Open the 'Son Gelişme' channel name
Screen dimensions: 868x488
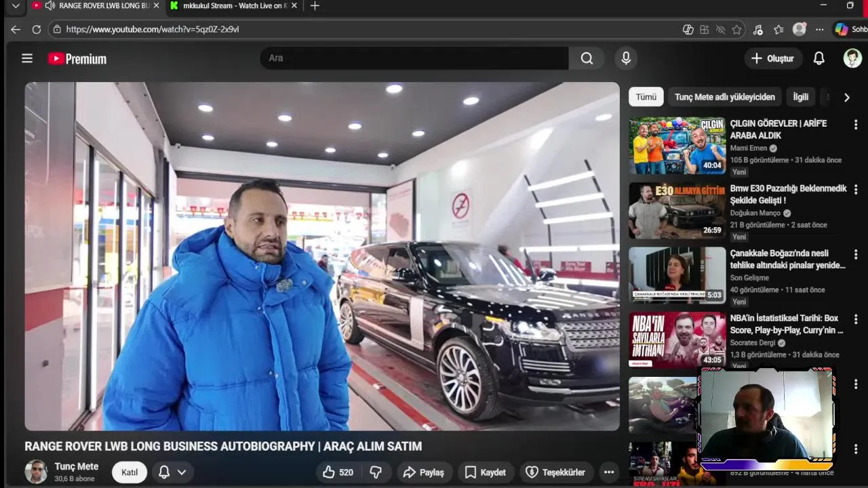(x=749, y=278)
